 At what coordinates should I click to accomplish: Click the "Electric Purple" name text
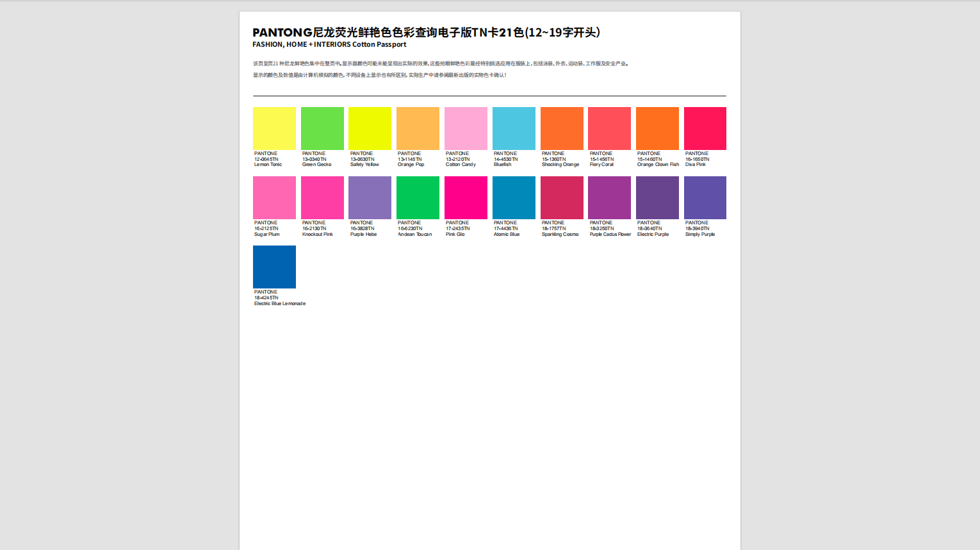[653, 234]
